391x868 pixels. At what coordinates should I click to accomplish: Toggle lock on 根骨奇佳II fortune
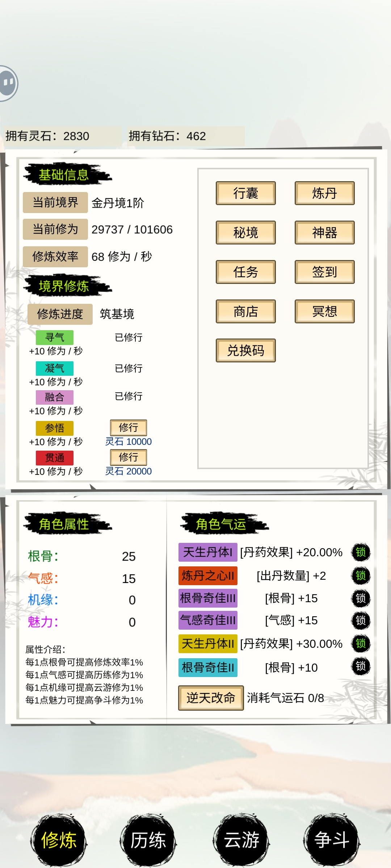point(361,666)
